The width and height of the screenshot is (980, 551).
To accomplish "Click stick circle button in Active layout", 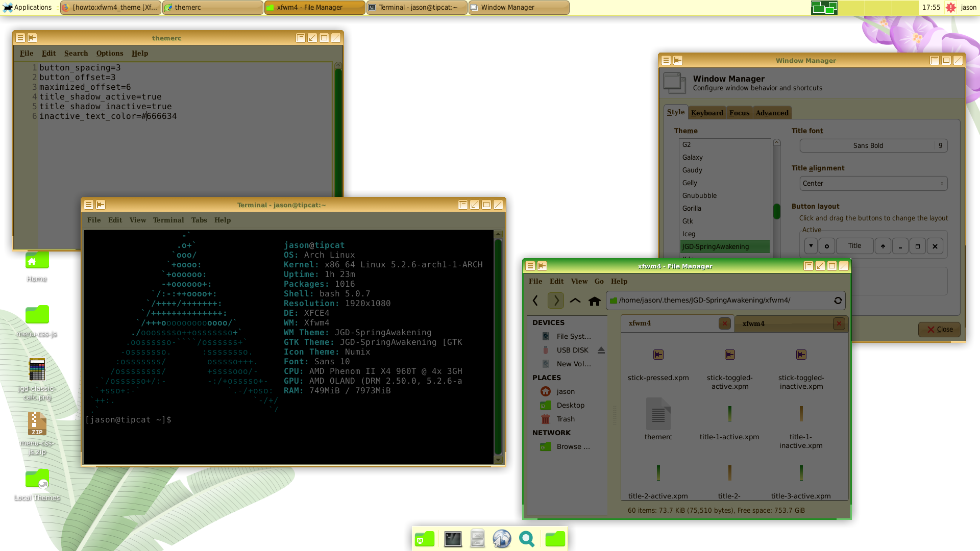I will point(827,246).
